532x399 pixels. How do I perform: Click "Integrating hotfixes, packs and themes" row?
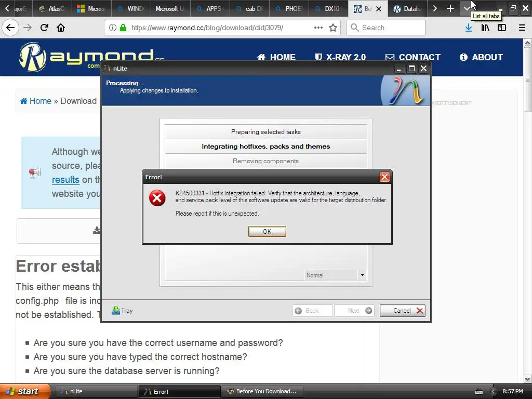[265, 146]
